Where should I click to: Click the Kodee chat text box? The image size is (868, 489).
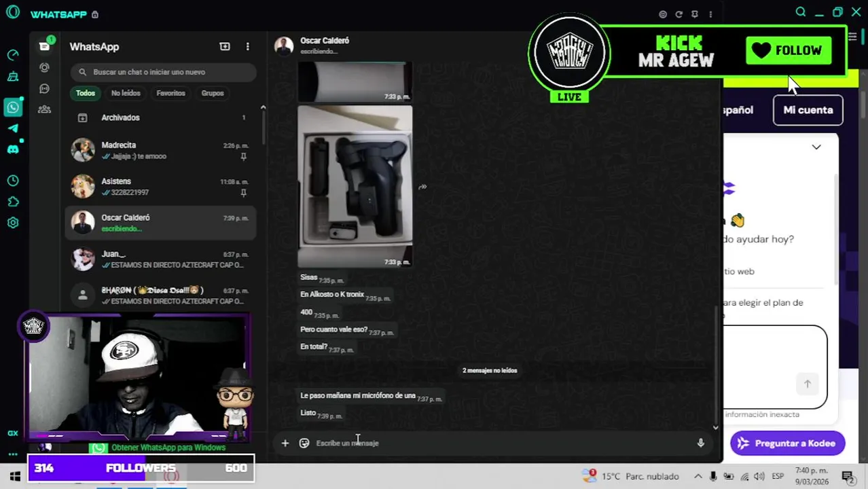pos(774,367)
